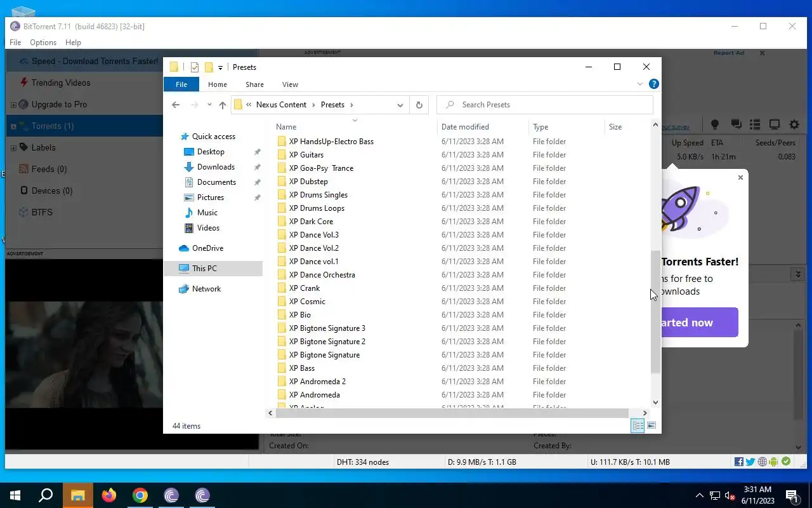
Task: Select the XP Dubstep folder
Action: tap(308, 182)
